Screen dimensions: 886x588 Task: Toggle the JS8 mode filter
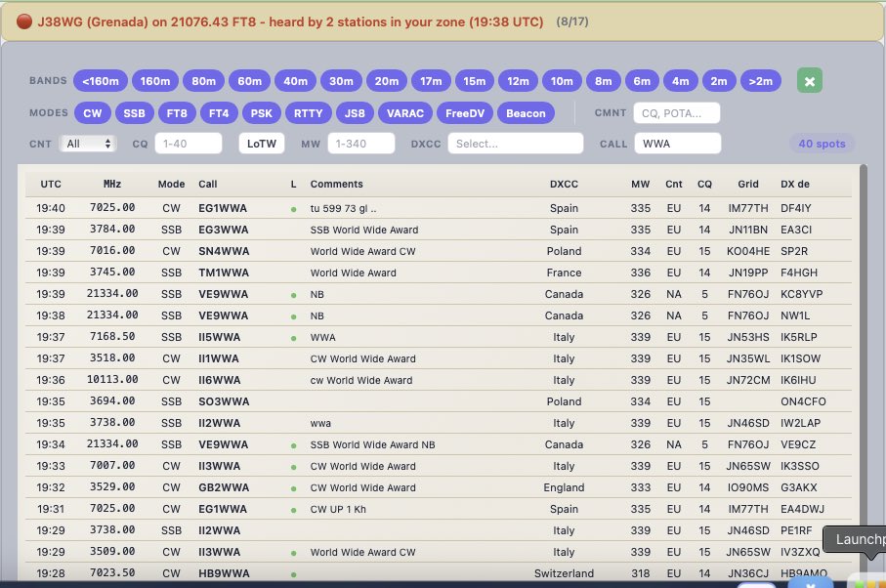point(355,113)
